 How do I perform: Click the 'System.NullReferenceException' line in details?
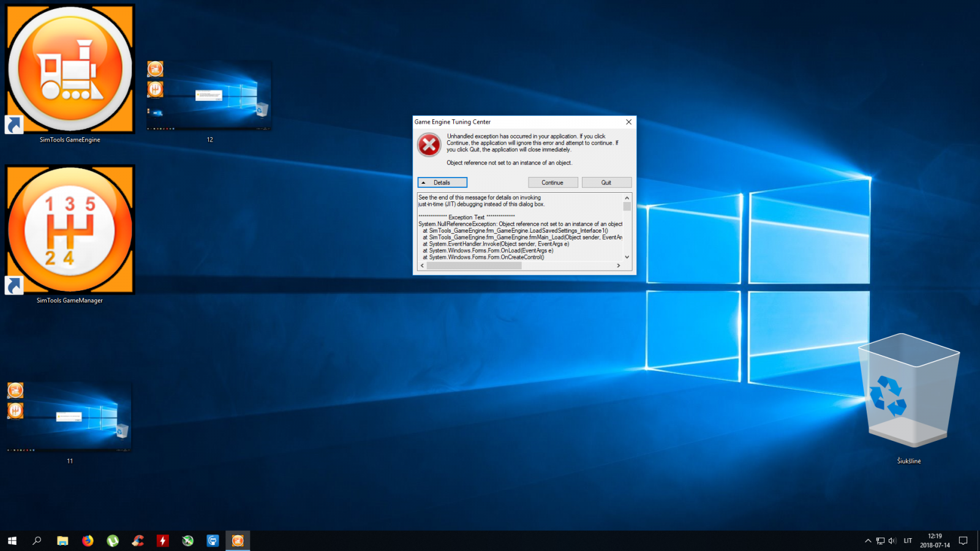520,224
